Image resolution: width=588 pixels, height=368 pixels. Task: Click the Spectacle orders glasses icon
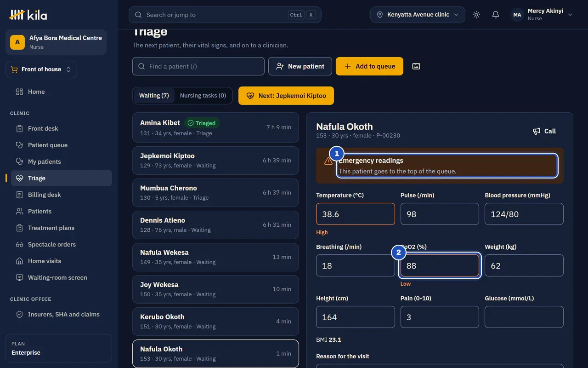[19, 244]
